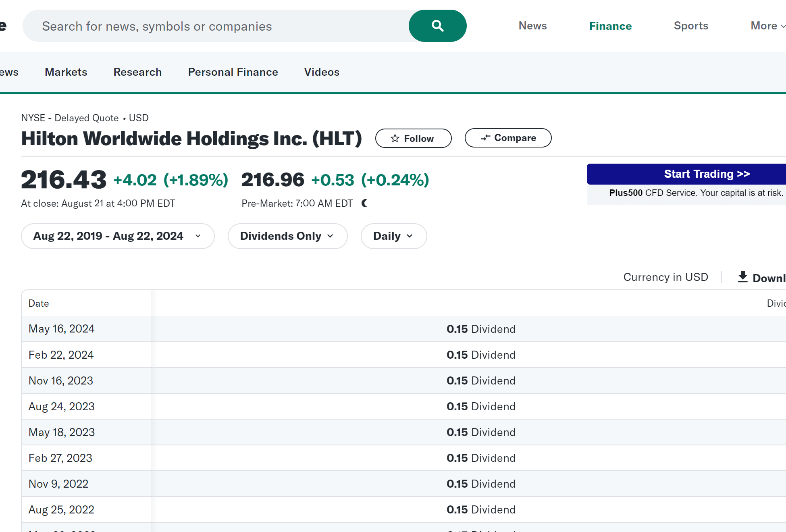Open the Research tab
The width and height of the screenshot is (786, 532).
click(x=137, y=72)
